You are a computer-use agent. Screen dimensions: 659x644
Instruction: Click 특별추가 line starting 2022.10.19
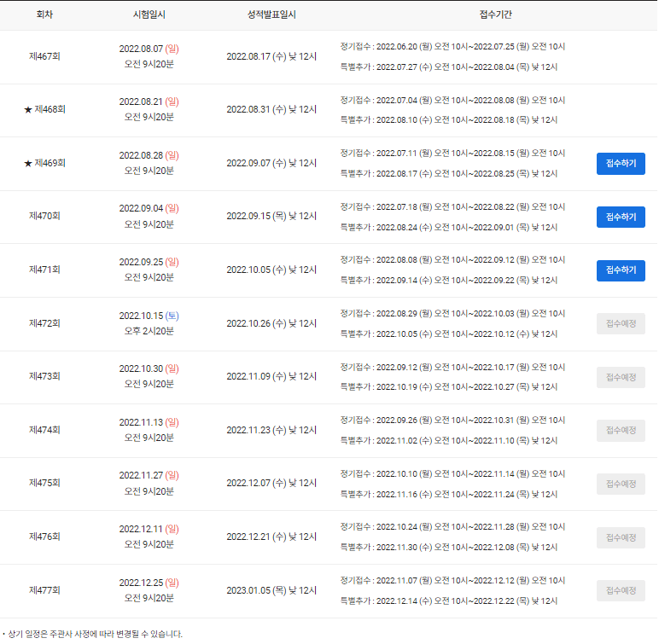click(x=449, y=387)
